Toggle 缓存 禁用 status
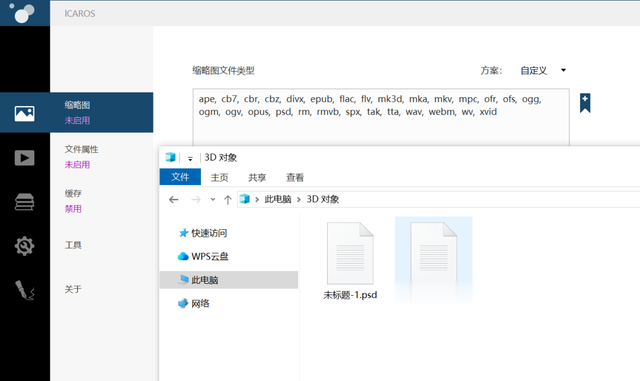The image size is (640, 381). tap(73, 209)
